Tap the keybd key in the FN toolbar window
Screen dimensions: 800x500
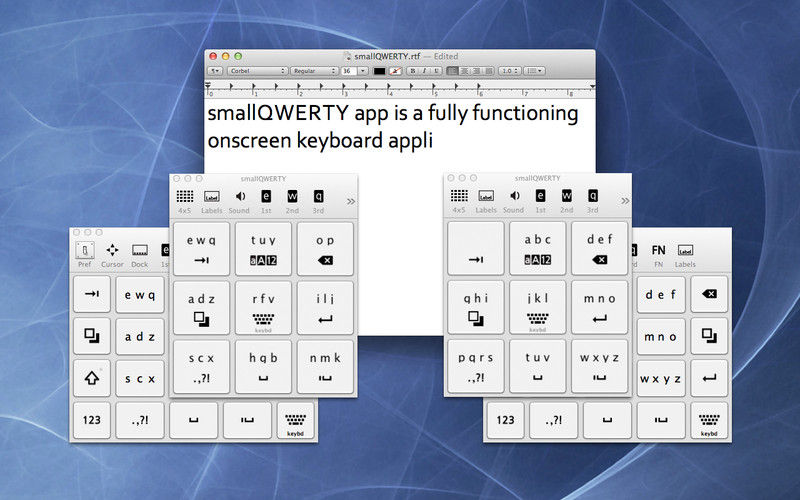coord(709,420)
